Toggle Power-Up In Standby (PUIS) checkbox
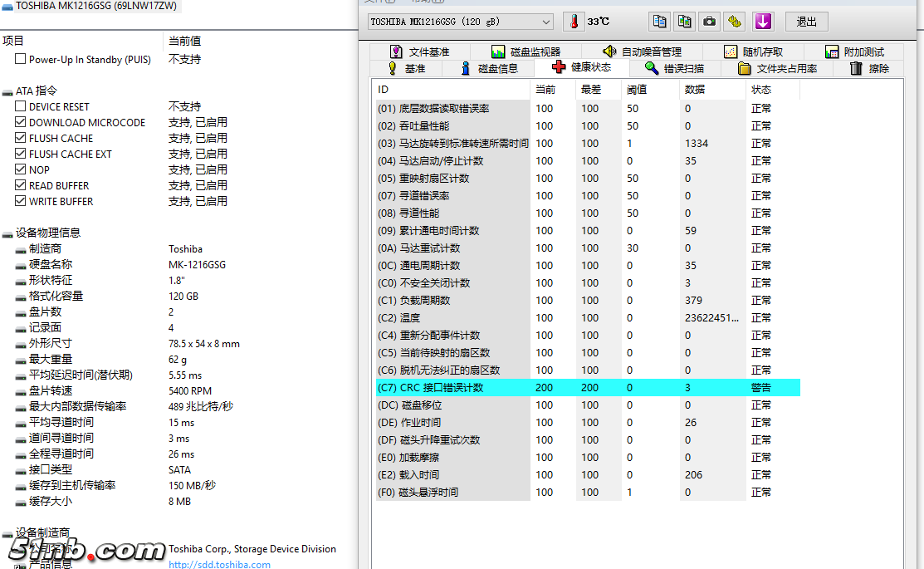This screenshot has width=924, height=569. tap(20, 59)
